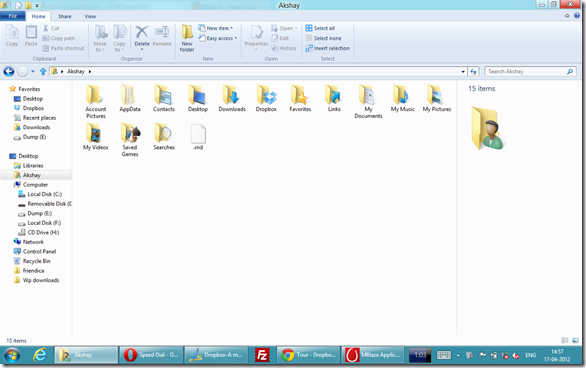Click Paste shortcut in ribbon

click(64, 48)
